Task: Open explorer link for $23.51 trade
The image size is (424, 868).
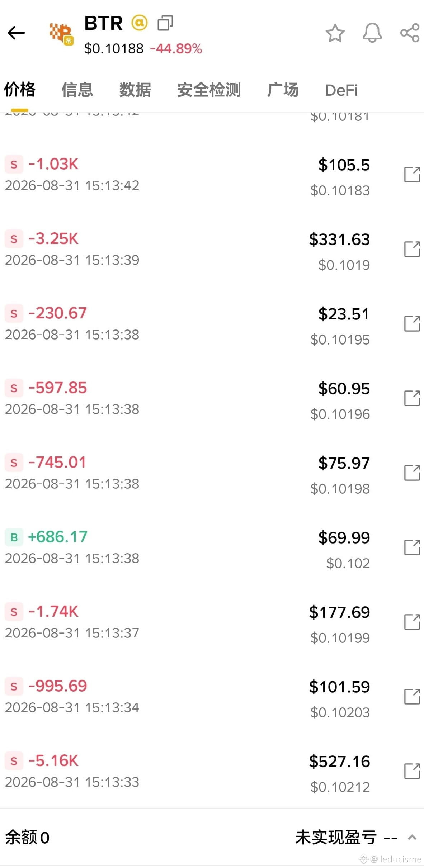Action: (412, 324)
